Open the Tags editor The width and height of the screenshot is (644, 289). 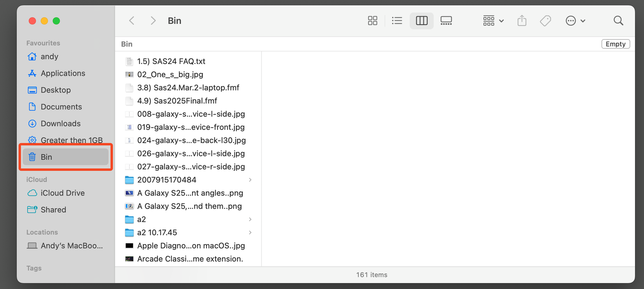point(545,20)
